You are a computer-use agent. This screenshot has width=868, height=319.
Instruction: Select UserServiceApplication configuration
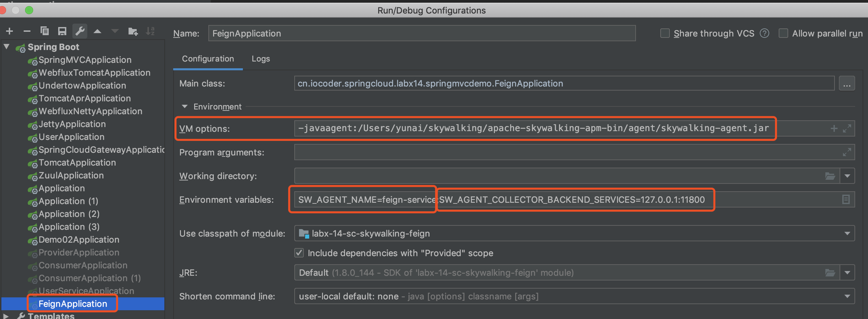[86, 291]
